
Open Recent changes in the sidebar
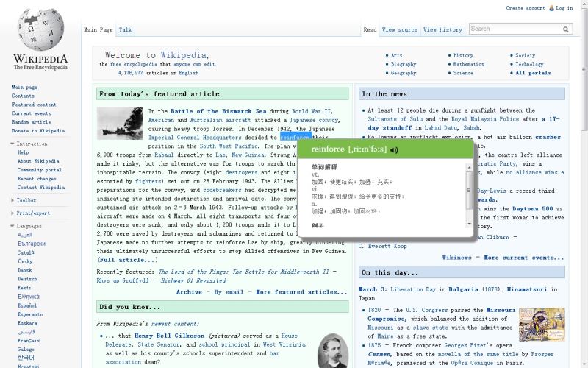click(x=37, y=178)
